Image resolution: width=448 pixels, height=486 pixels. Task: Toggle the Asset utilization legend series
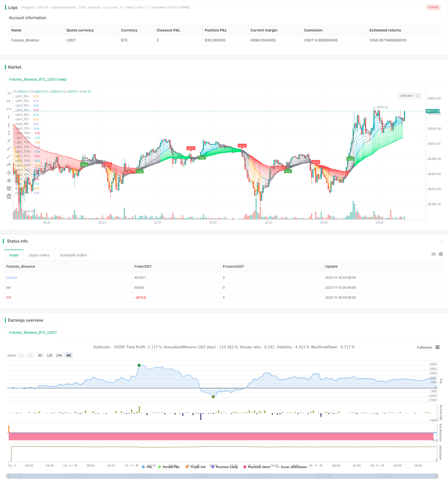pos(291,467)
